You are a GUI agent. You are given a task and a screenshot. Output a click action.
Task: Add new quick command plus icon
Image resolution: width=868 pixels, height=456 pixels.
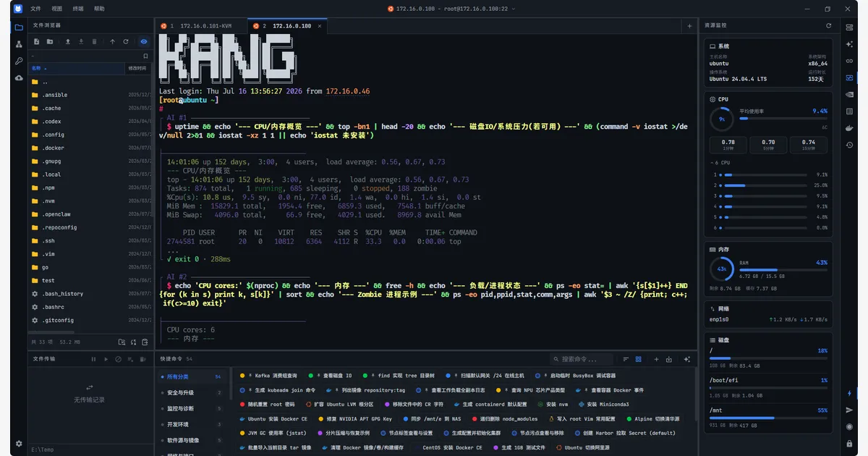[656, 359]
